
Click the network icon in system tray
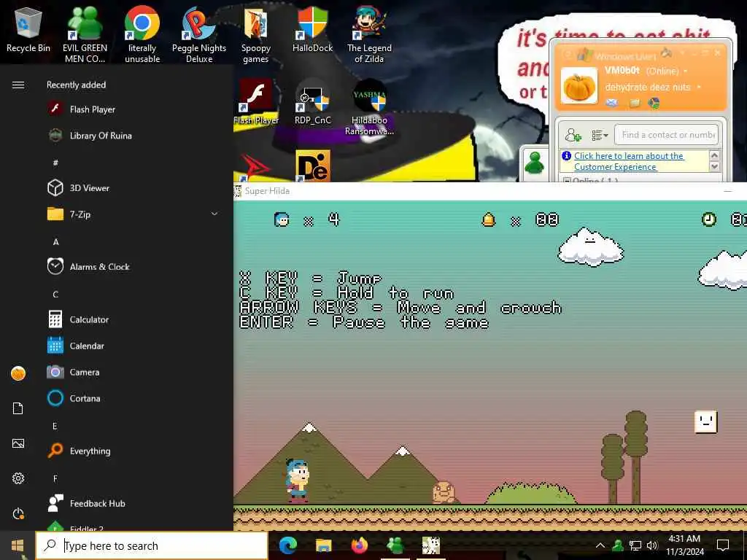(x=635, y=545)
